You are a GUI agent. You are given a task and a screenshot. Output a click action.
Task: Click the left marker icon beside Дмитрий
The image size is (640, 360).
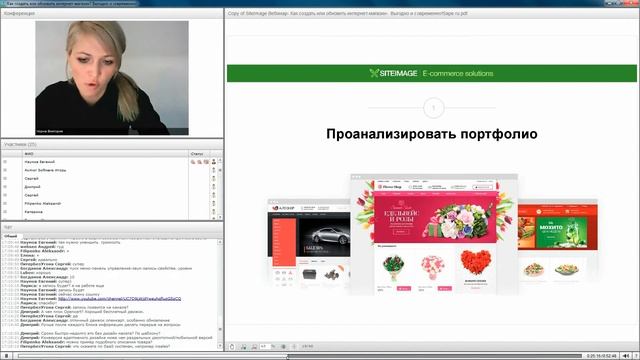pyautogui.click(x=5, y=187)
